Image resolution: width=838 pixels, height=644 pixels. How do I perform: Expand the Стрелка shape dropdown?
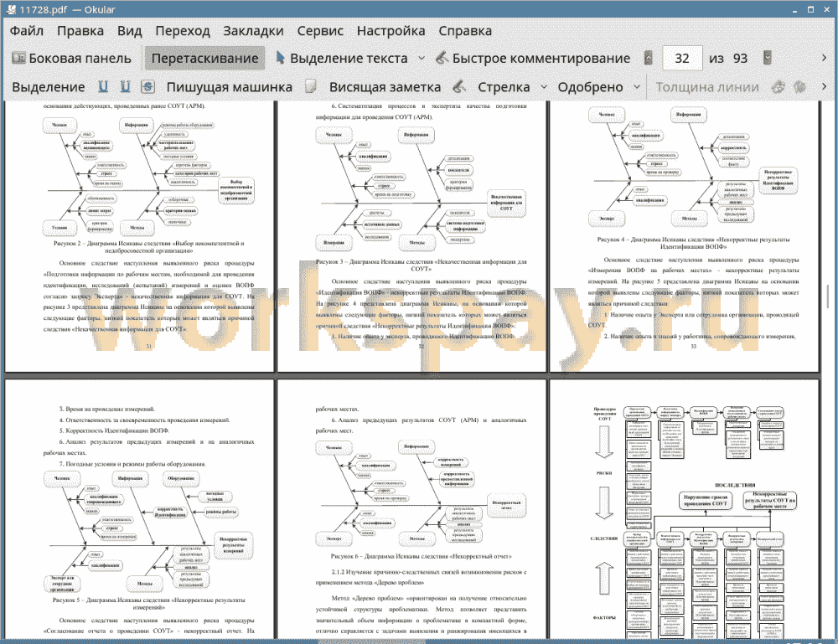(x=544, y=86)
